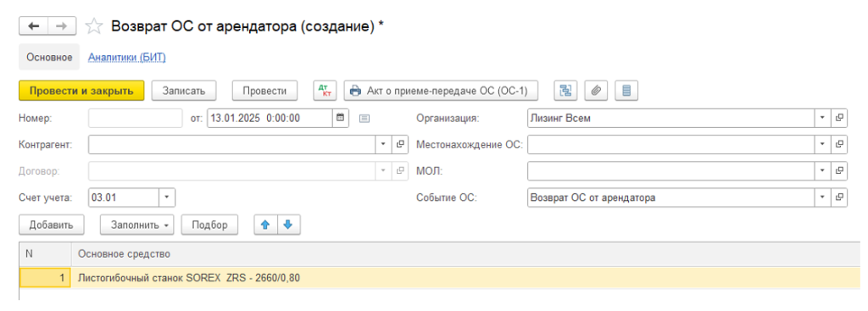The height and width of the screenshot is (311, 868).
Task: Focus the Номер input field
Action: coord(135,118)
